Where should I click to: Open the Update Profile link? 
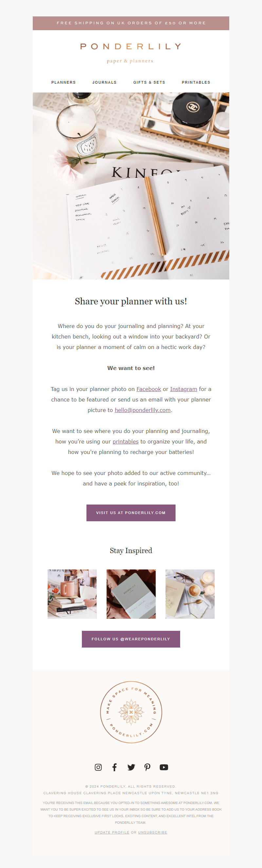tap(112, 832)
